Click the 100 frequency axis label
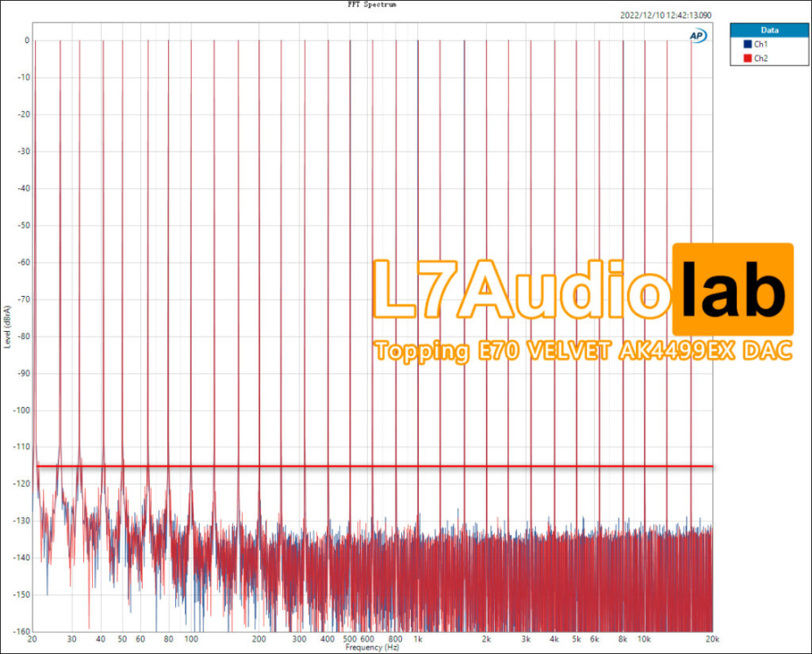Screen dimensions: 812x654 coord(191,639)
